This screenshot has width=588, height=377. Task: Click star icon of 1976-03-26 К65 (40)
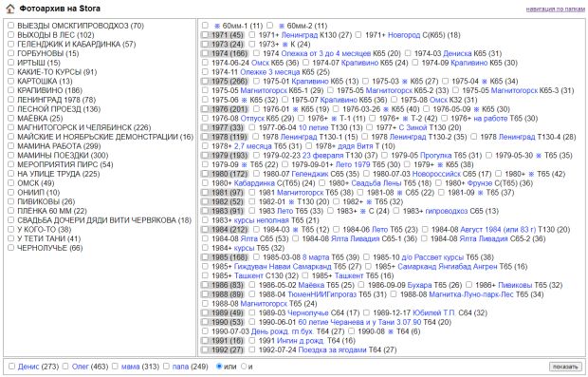(x=386, y=109)
